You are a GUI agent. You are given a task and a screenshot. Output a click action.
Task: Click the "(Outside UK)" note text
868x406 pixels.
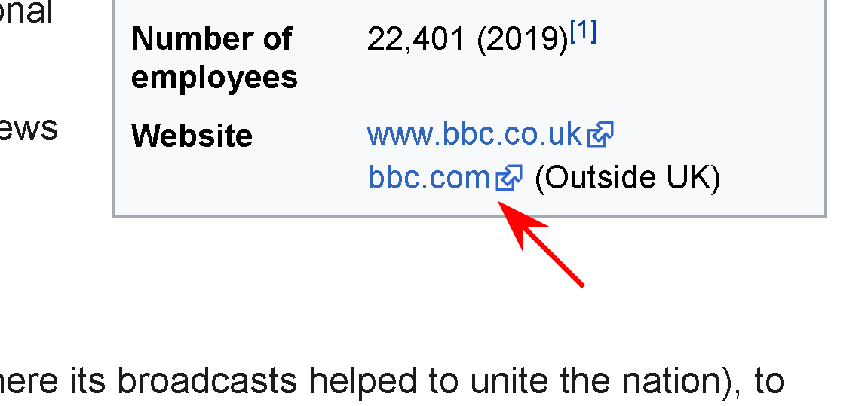(x=627, y=178)
